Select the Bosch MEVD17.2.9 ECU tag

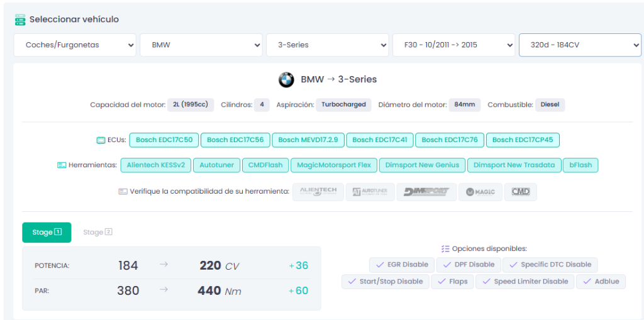pyautogui.click(x=308, y=140)
